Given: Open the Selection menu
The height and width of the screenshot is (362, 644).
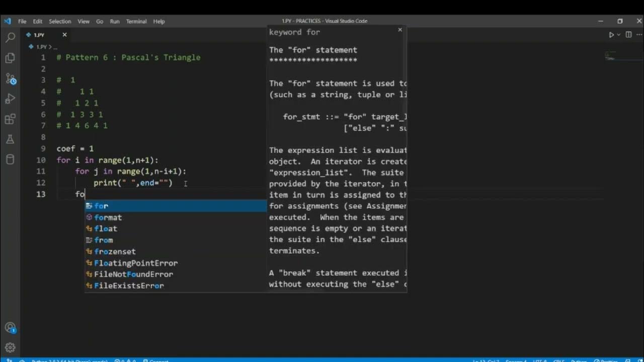Looking at the screenshot, I should 60,21.
